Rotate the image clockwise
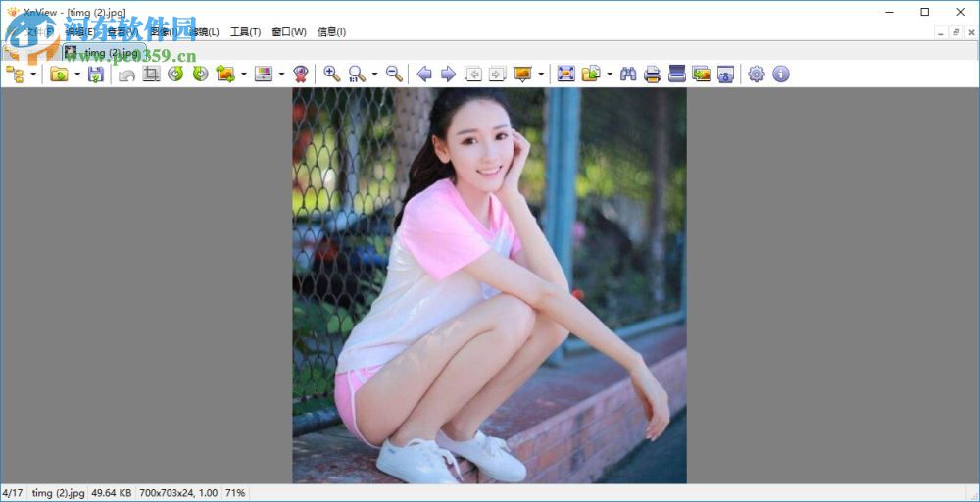 tap(200, 75)
